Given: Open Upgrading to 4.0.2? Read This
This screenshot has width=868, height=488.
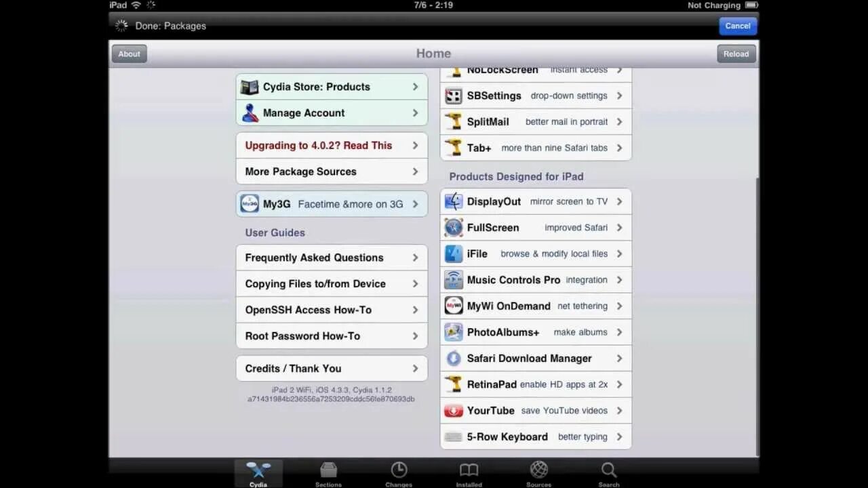Looking at the screenshot, I should 332,146.
